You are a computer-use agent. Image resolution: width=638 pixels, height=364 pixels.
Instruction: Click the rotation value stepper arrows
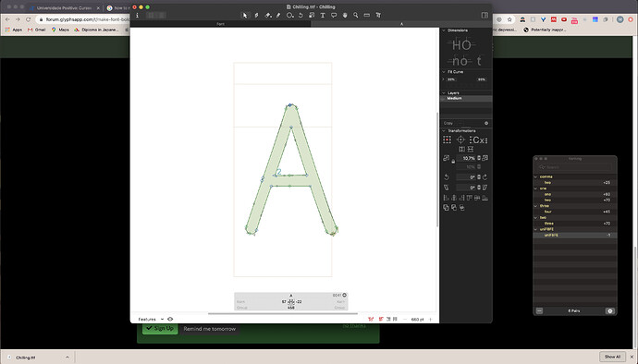[x=479, y=176]
